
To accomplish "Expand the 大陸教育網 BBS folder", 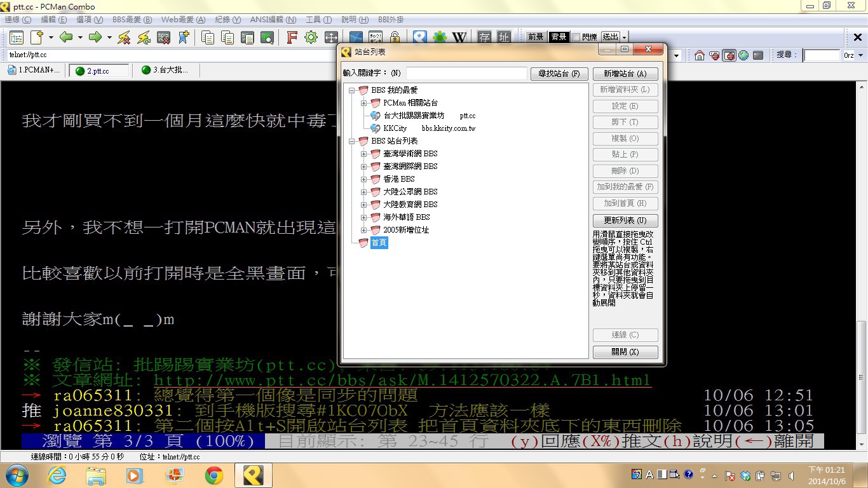I will pos(364,205).
